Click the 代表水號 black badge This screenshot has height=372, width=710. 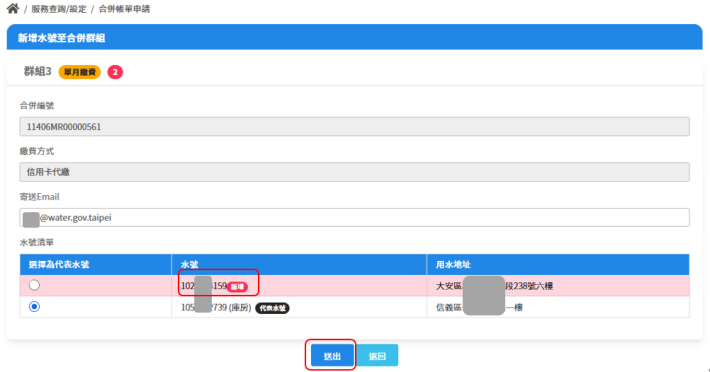coord(272,308)
